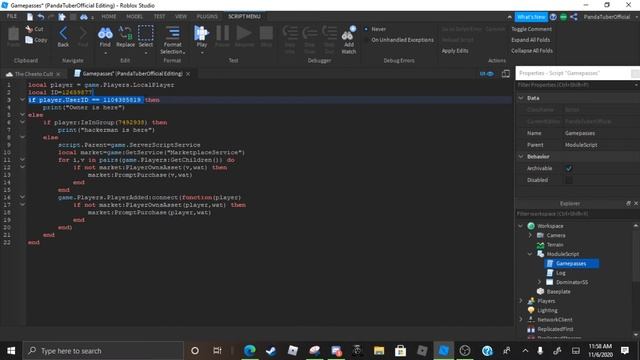The height and width of the screenshot is (360, 640).
Task: Select Gamepasses script in Explorer
Action: tap(571, 263)
